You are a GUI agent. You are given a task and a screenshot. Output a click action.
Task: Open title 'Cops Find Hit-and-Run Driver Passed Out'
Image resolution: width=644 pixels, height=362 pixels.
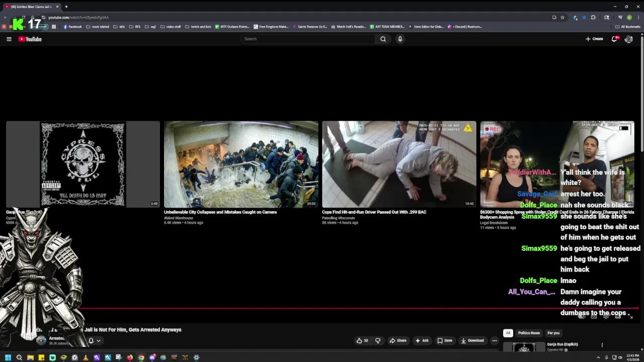pos(374,212)
